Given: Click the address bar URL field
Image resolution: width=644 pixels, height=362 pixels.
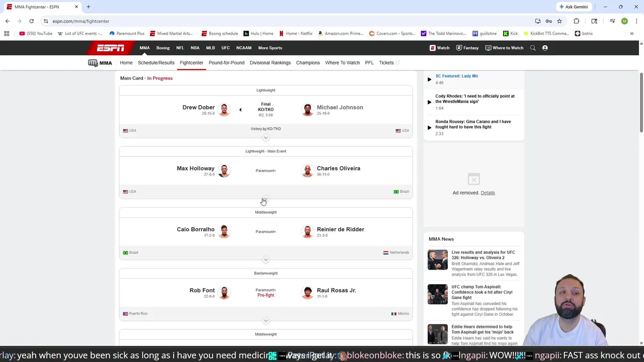Looking at the screenshot, I should 287,21.
